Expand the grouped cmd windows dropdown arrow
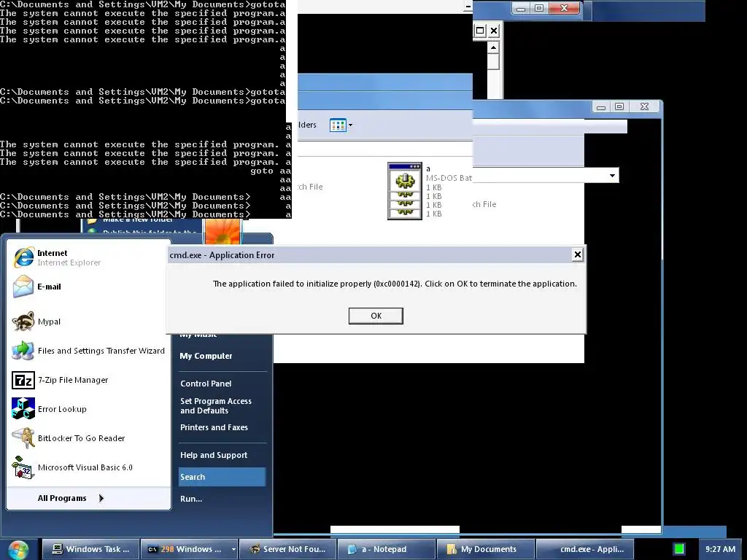Screen dimensions: 747x560 click(233, 549)
